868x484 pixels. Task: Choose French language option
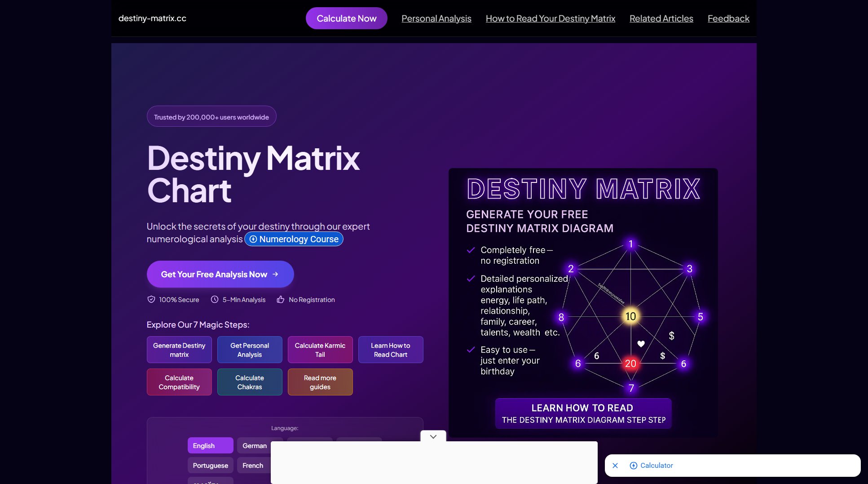pyautogui.click(x=253, y=465)
